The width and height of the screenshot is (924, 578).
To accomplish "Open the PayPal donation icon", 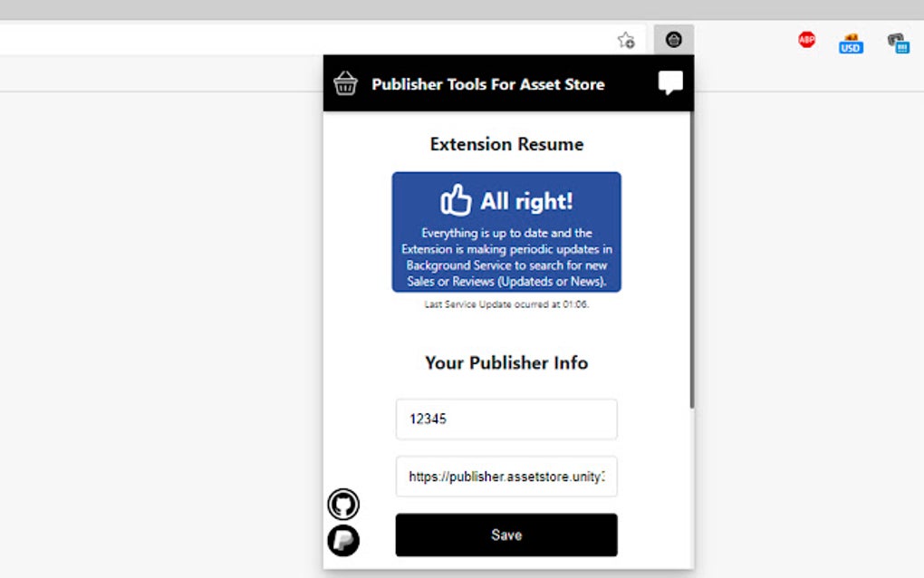I will tap(342, 542).
